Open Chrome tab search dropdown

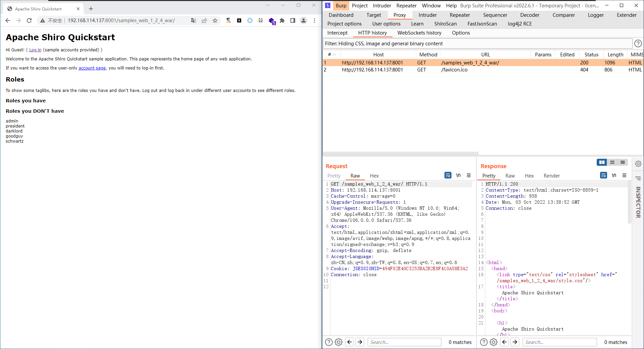[267, 5]
